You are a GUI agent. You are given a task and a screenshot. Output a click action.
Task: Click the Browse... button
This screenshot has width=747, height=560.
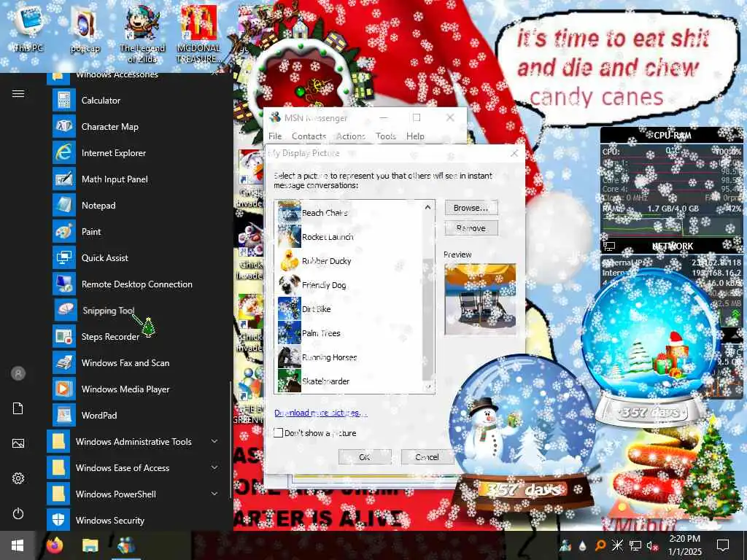[471, 208]
